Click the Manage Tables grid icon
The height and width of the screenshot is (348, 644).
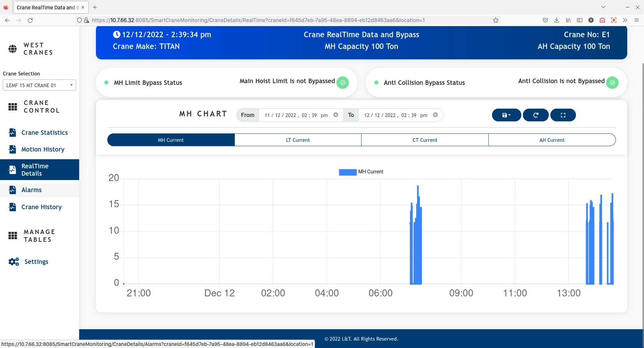tap(13, 236)
